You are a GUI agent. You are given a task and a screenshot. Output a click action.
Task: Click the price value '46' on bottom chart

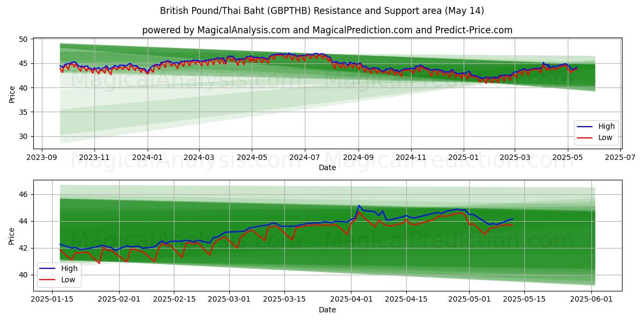(x=25, y=194)
